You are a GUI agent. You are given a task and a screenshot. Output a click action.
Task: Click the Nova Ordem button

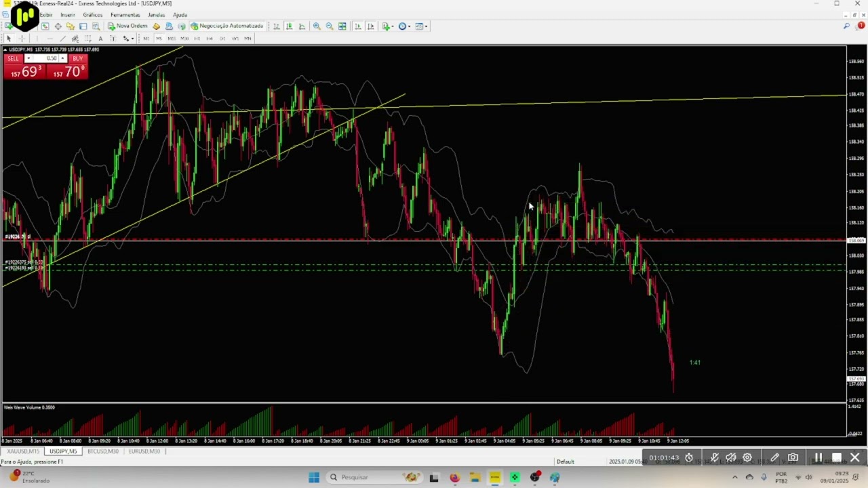(x=127, y=26)
